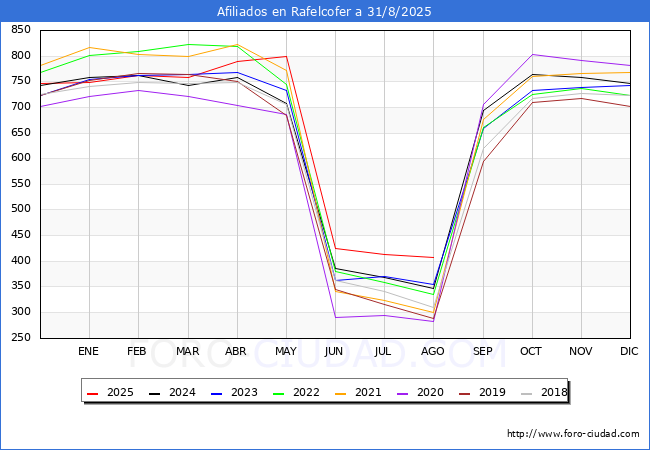The width and height of the screenshot is (650, 450).
Task: Select the 2018 legend entry
Action: (554, 393)
